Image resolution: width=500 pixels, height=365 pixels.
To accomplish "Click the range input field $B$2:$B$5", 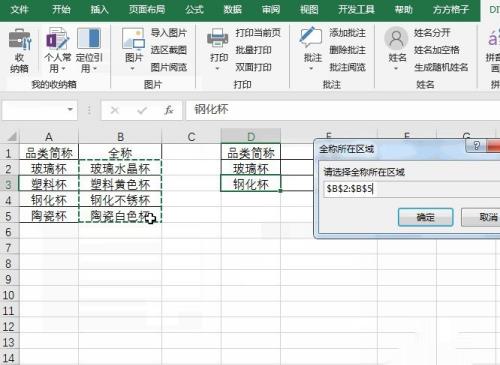I will (412, 189).
